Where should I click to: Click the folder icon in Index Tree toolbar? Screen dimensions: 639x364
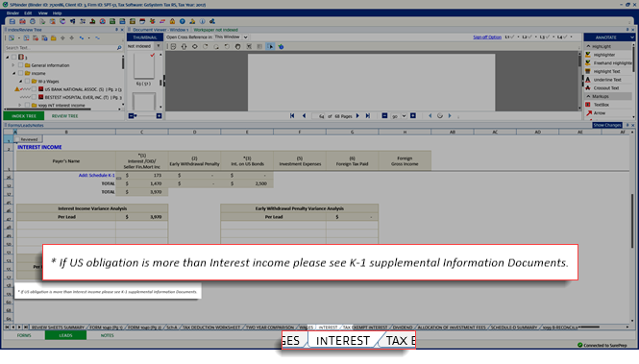pyautogui.click(x=54, y=37)
